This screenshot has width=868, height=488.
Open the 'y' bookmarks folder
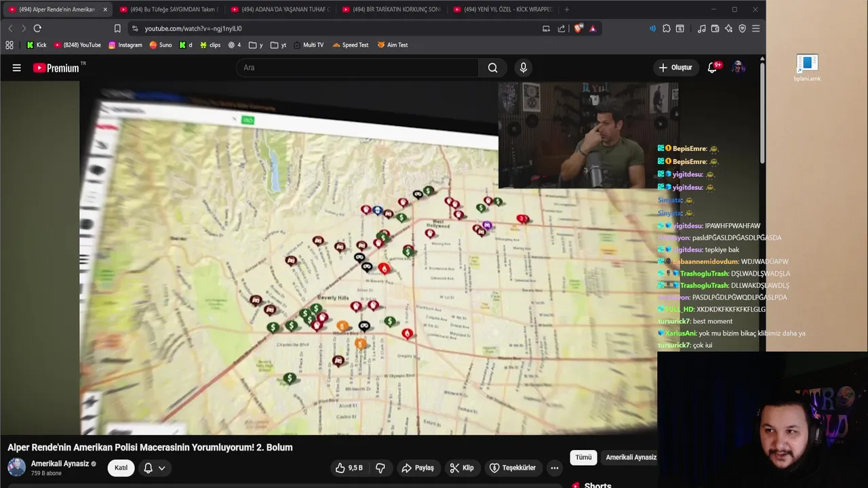tap(256, 45)
